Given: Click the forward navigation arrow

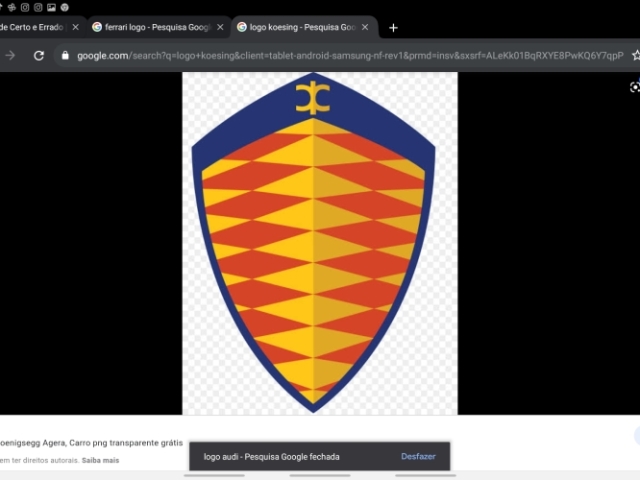Looking at the screenshot, I should click(x=10, y=55).
